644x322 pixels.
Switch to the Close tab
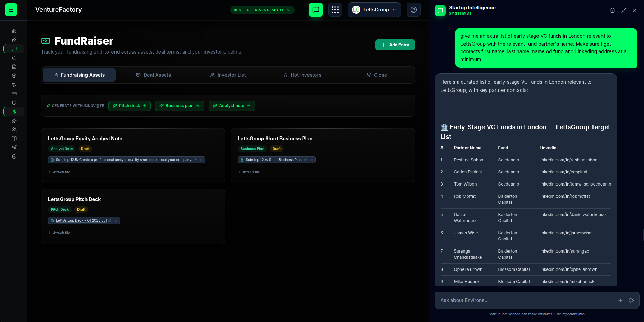(377, 75)
